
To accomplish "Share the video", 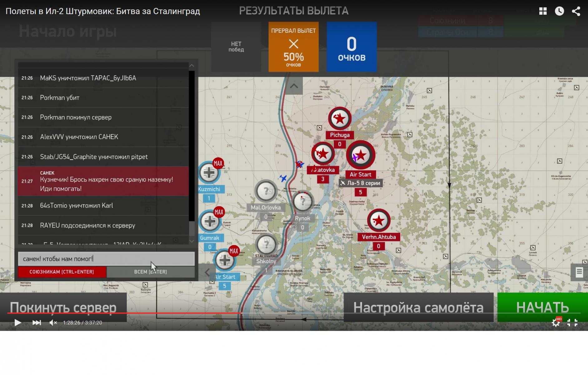I will (x=576, y=11).
